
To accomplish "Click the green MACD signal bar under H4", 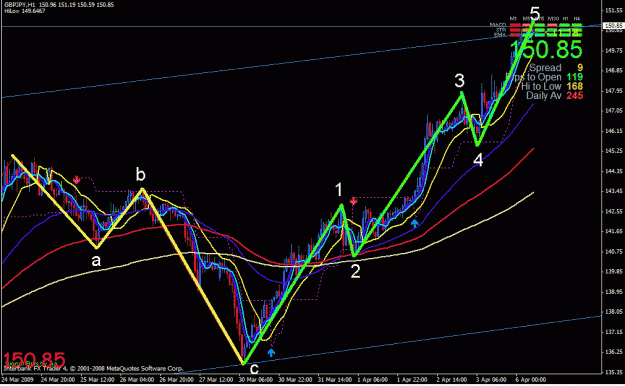I will coord(577,25).
